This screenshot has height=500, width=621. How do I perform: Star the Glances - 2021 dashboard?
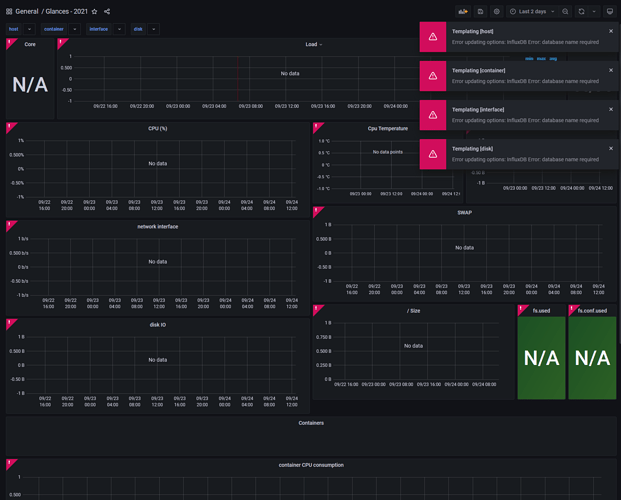tap(95, 11)
